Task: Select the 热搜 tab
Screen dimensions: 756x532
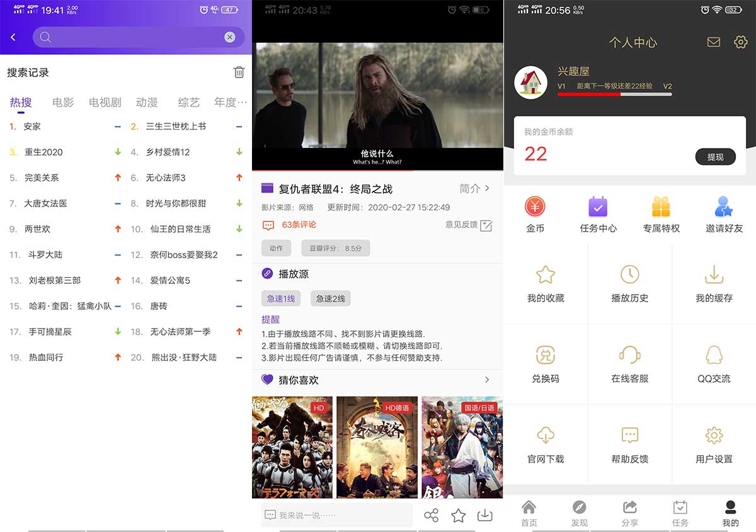Action: [21, 102]
